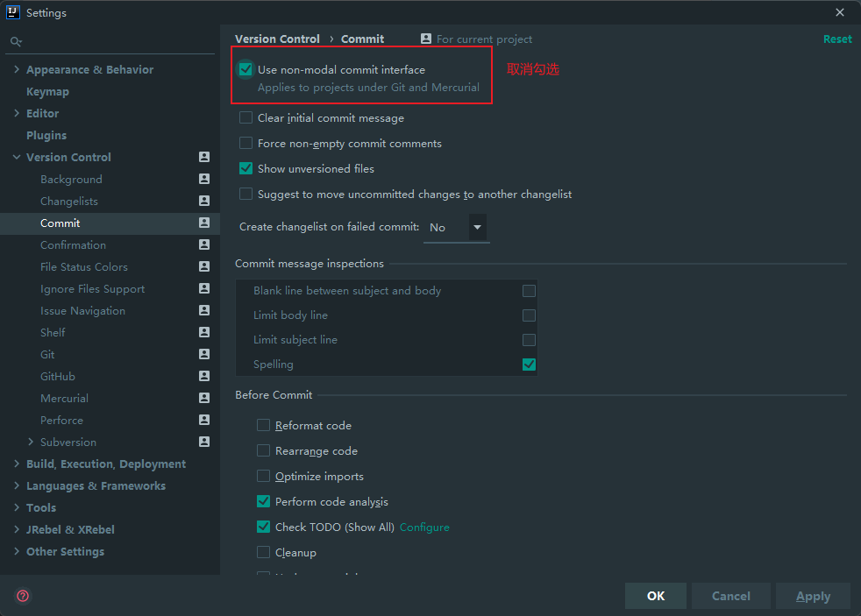This screenshot has width=861, height=616.
Task: Disable Spelling commit message inspection
Action: (529, 365)
